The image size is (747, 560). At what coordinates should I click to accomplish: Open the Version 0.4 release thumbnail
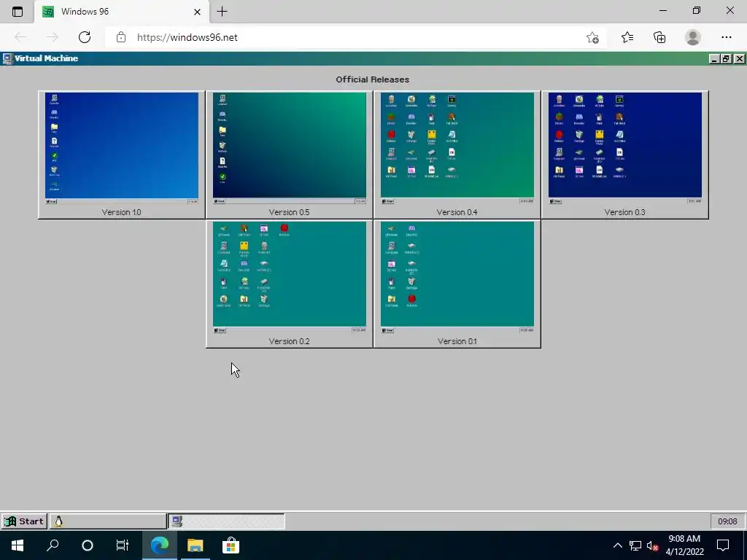(457, 155)
